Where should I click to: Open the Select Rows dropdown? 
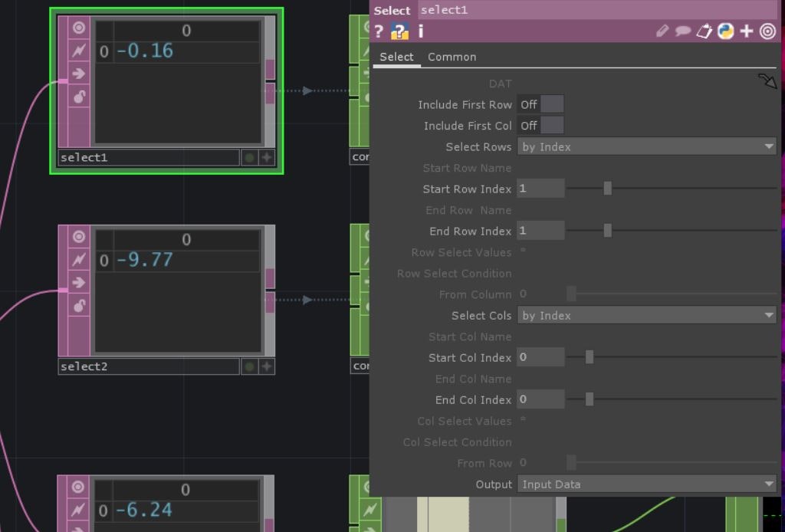(647, 146)
